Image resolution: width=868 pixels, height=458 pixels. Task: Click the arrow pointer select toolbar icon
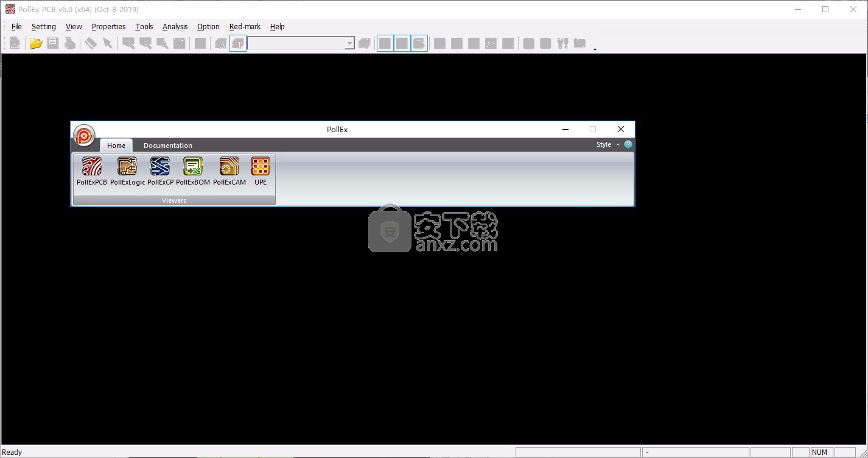click(x=108, y=43)
